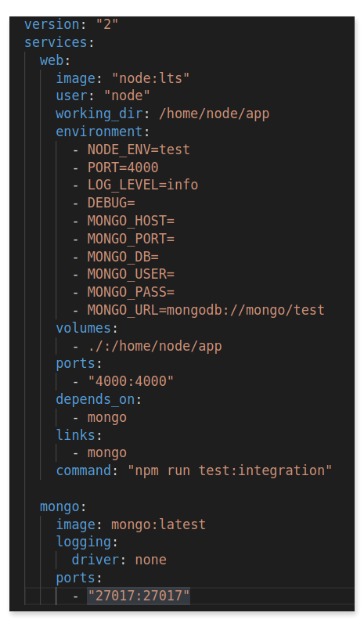Click the MONGO_HOST= entry
The height and width of the screenshot is (627, 364).
pyautogui.click(x=131, y=221)
